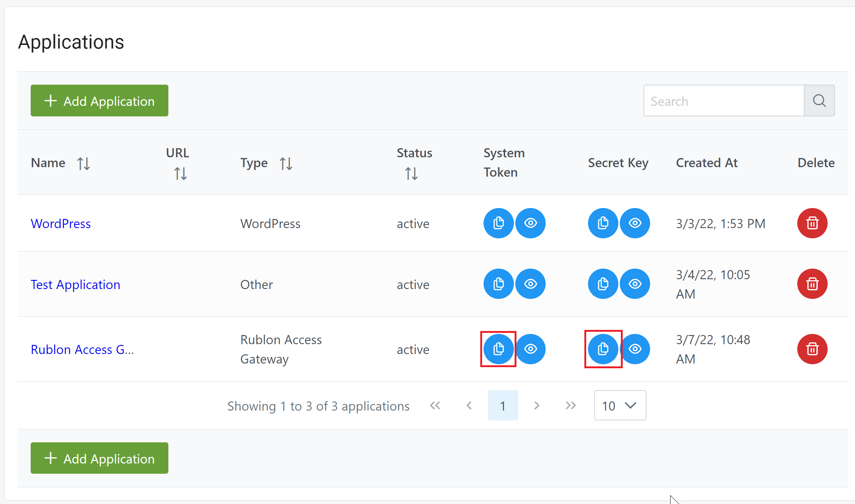Delete the WordPress application

812,223
